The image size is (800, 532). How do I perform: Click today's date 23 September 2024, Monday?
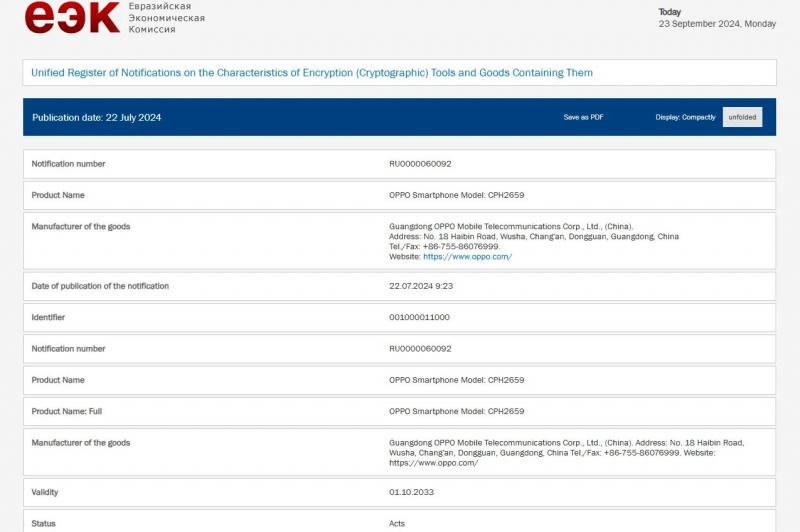point(717,23)
